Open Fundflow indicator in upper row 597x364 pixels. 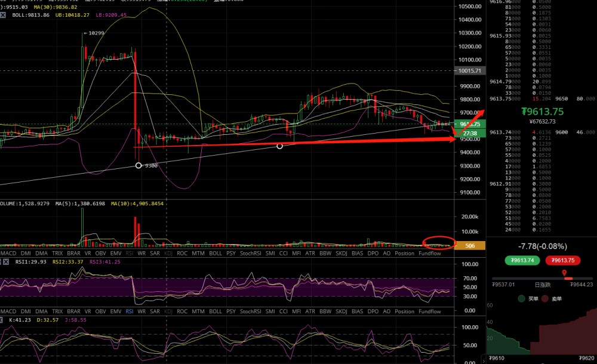tap(430, 253)
